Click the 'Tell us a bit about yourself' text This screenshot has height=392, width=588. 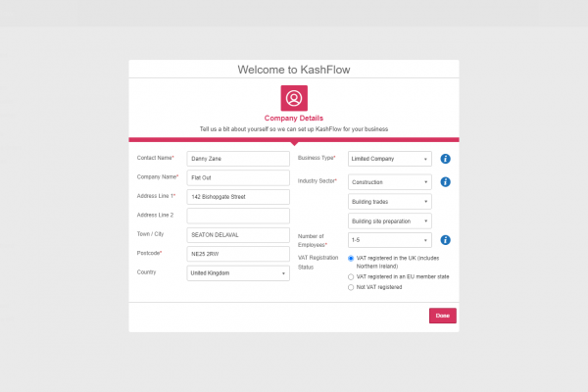[x=294, y=129]
